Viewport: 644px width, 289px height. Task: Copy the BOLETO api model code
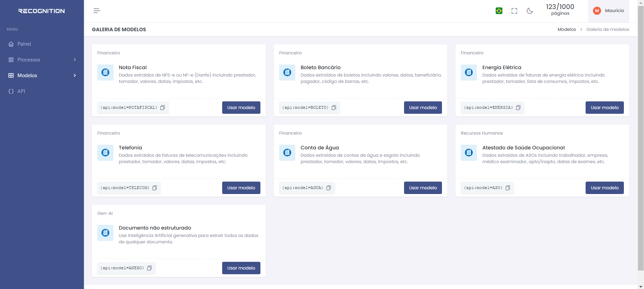click(x=334, y=108)
